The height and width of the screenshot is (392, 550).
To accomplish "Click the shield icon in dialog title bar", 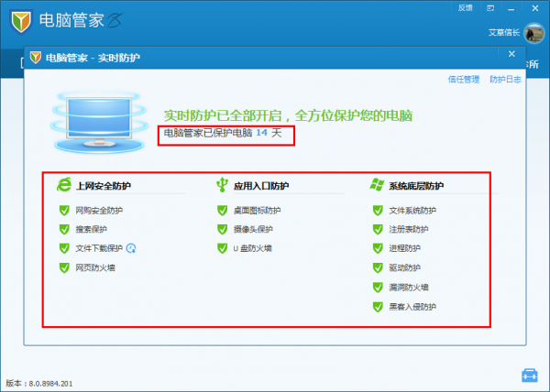I will coord(36,57).
